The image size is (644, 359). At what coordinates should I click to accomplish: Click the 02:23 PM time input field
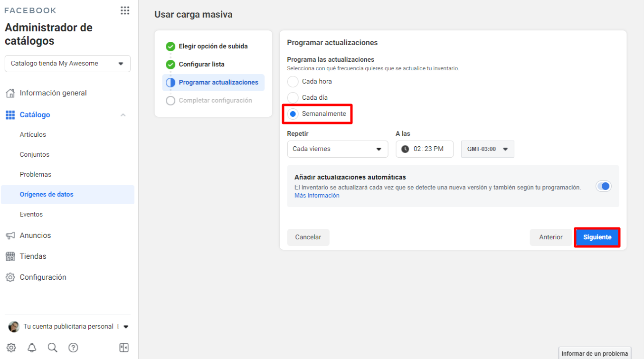point(425,149)
